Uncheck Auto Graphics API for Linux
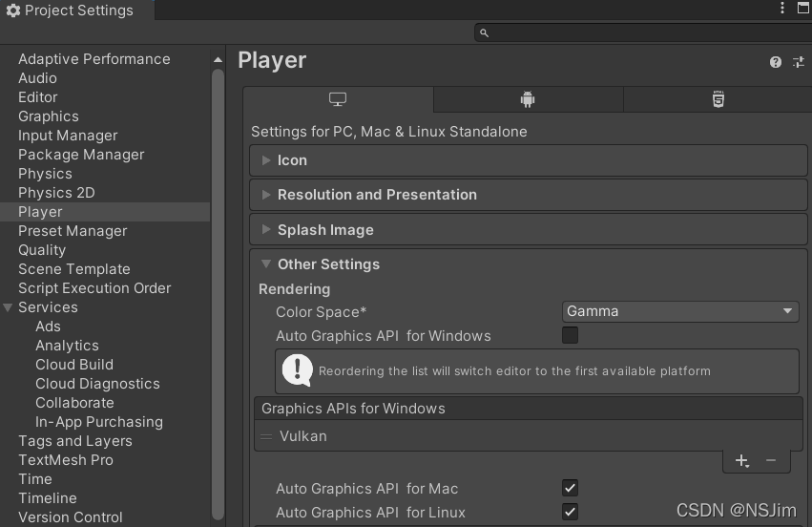Image resolution: width=812 pixels, height=527 pixels. click(x=570, y=512)
